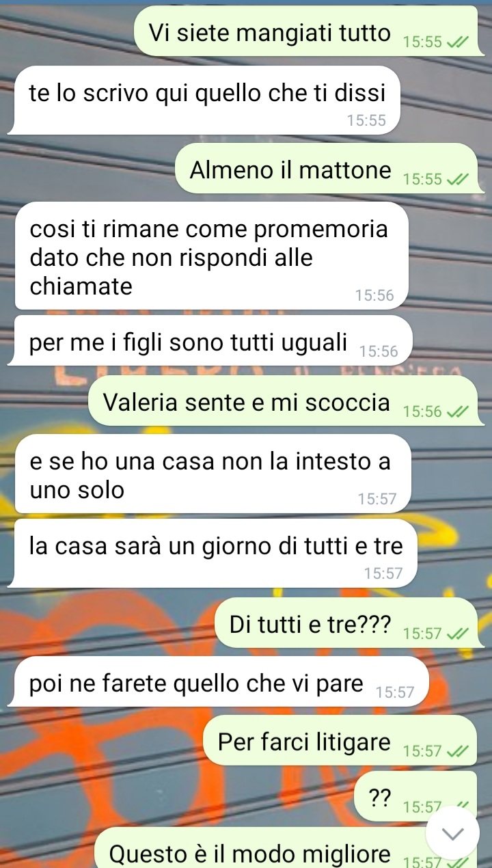
Task: Select the 'Valeria sente e mi scoccia' bubble
Action: 282,401
